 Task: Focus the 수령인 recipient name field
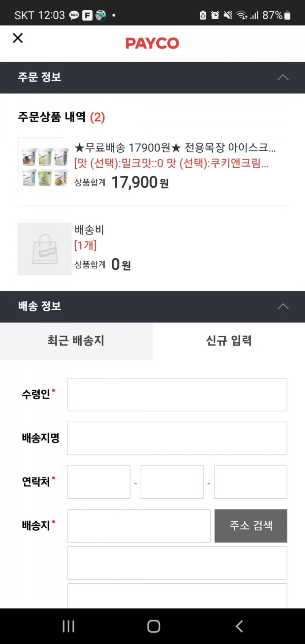(x=177, y=395)
